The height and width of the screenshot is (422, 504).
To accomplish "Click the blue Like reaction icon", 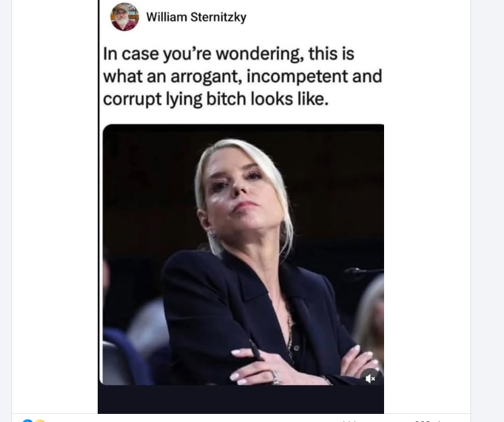I will 28,421.
